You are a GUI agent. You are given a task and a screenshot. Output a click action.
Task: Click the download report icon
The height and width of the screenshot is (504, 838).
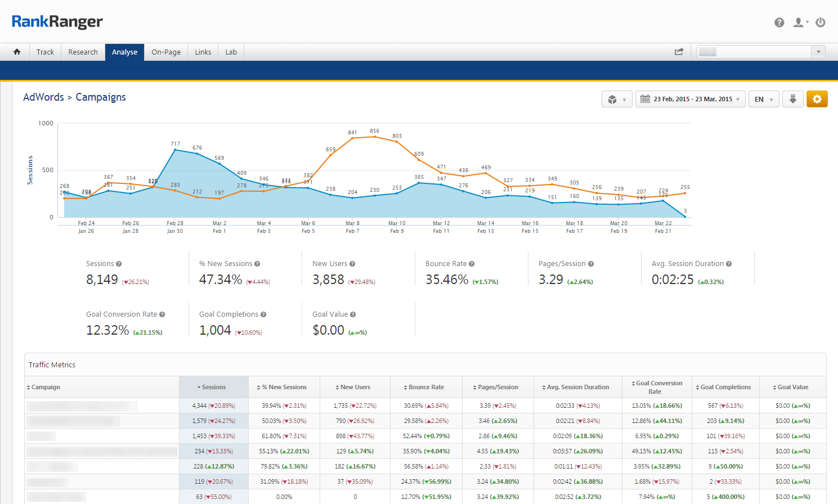click(792, 99)
